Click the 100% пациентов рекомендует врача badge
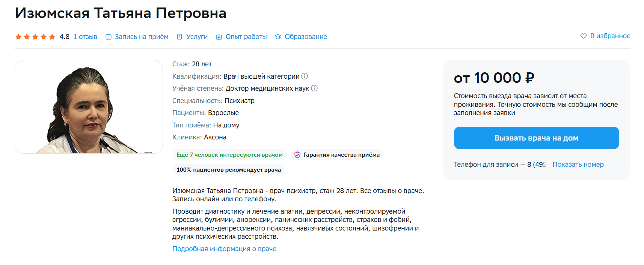The height and width of the screenshot is (265, 644). click(x=229, y=170)
